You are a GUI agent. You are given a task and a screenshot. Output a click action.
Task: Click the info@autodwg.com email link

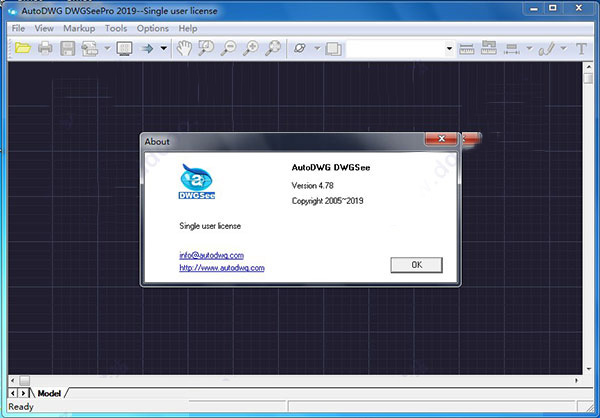tap(211, 255)
